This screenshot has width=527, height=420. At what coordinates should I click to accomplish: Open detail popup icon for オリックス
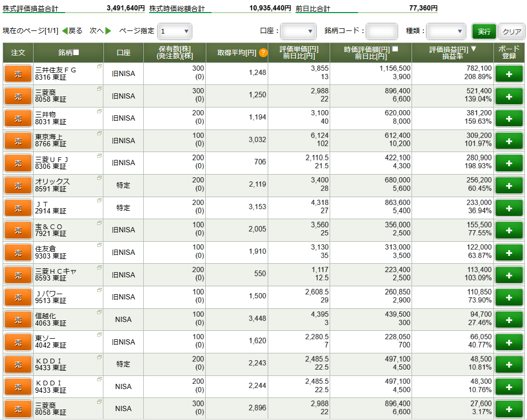point(99,178)
